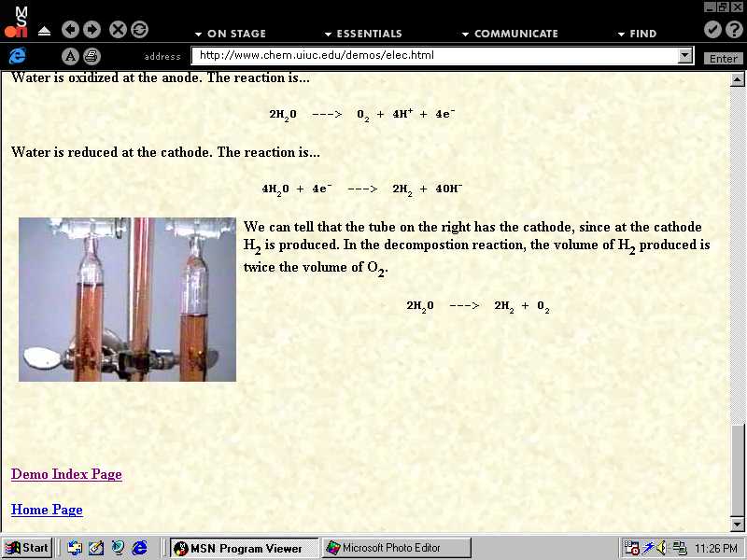Image resolution: width=747 pixels, height=560 pixels.
Task: Click the Back arrow navigation button
Action: [70, 30]
